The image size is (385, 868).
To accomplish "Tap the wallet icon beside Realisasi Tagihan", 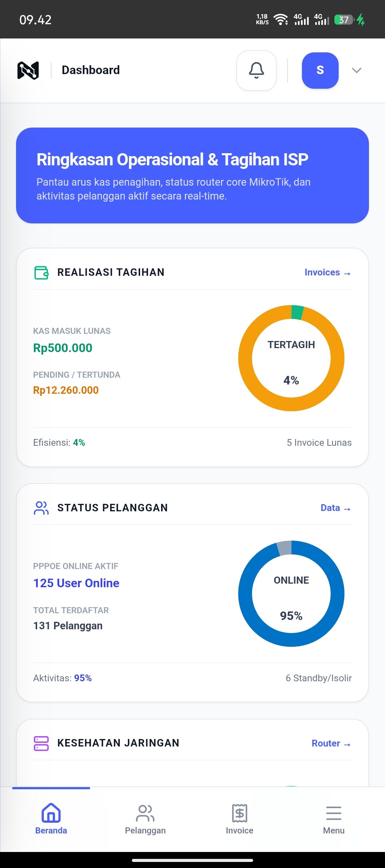I will 41,273.
